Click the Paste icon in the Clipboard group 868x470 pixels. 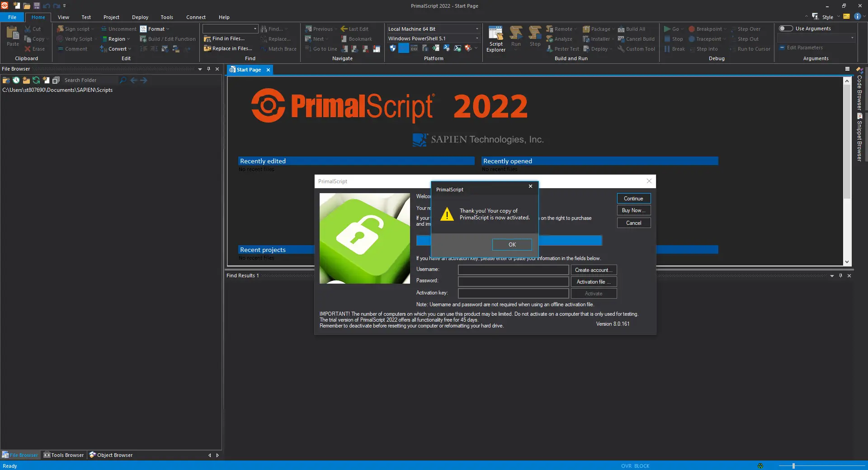[13, 33]
